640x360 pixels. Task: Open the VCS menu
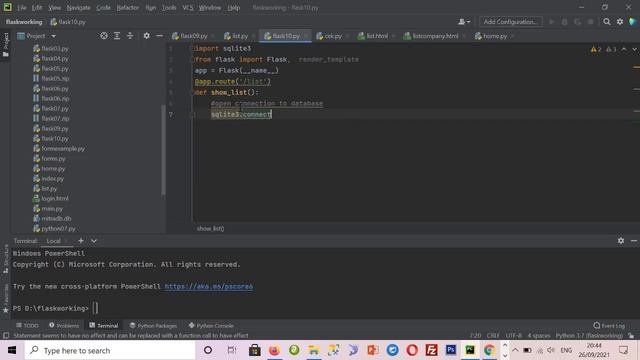[x=188, y=7]
